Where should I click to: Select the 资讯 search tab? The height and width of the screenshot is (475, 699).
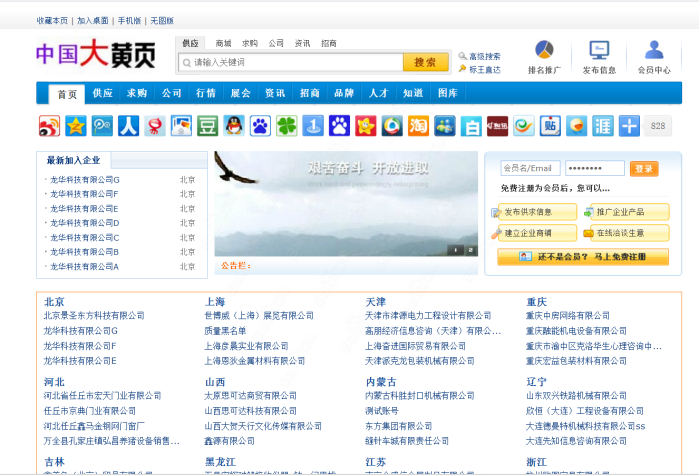pyautogui.click(x=302, y=43)
